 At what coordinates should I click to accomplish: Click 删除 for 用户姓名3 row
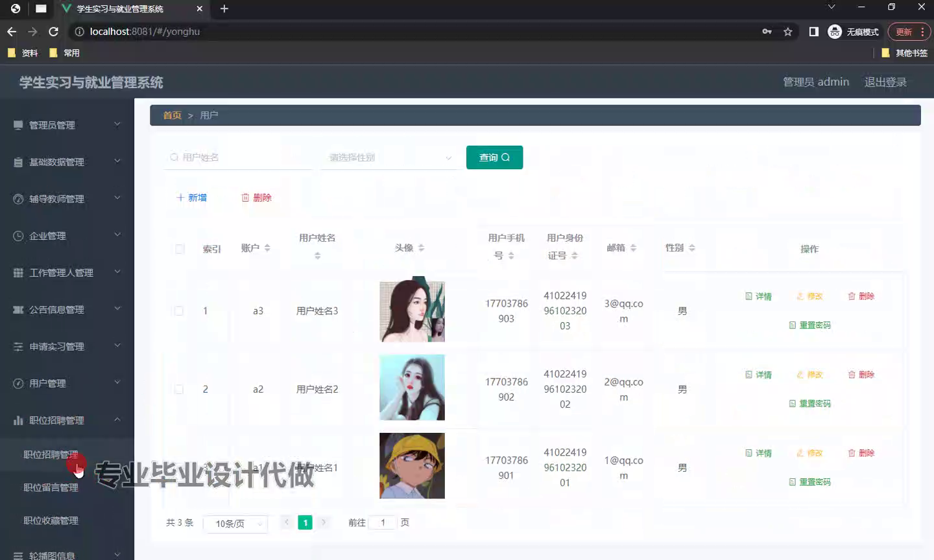pos(861,296)
